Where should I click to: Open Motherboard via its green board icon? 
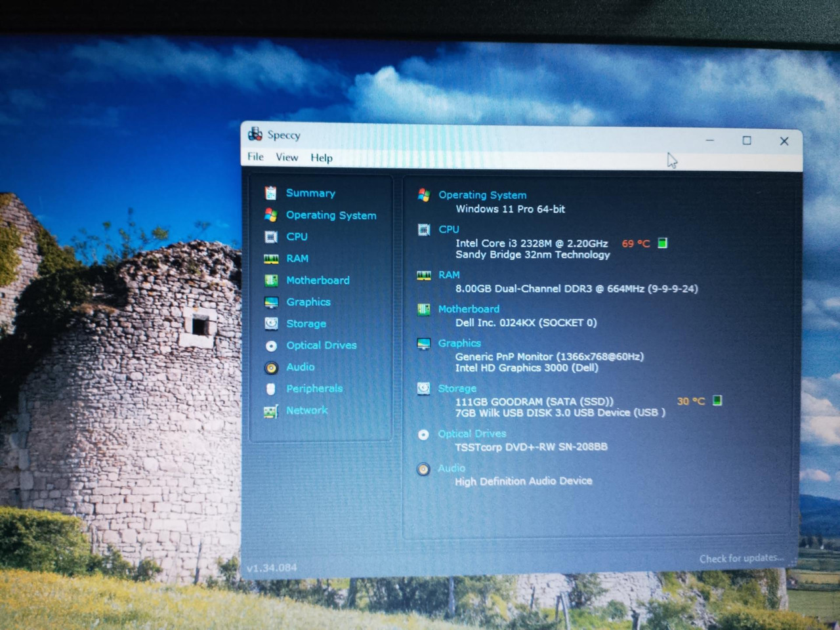point(270,281)
